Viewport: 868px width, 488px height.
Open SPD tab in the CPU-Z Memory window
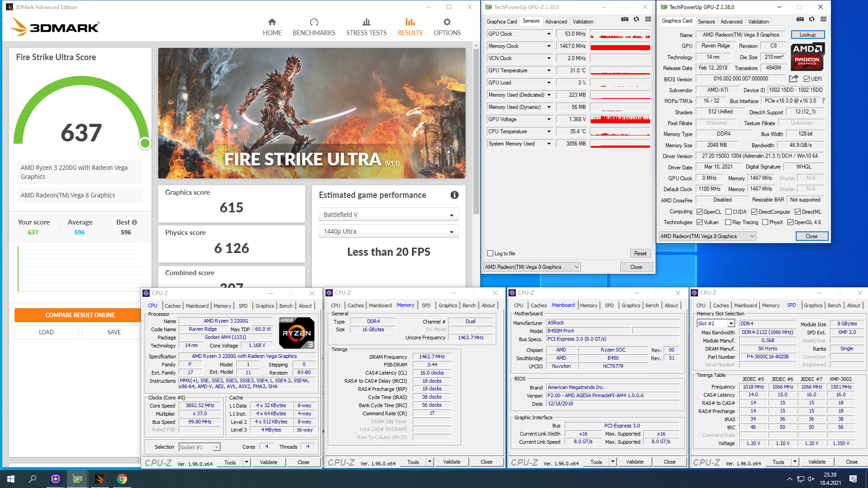pyautogui.click(x=426, y=305)
